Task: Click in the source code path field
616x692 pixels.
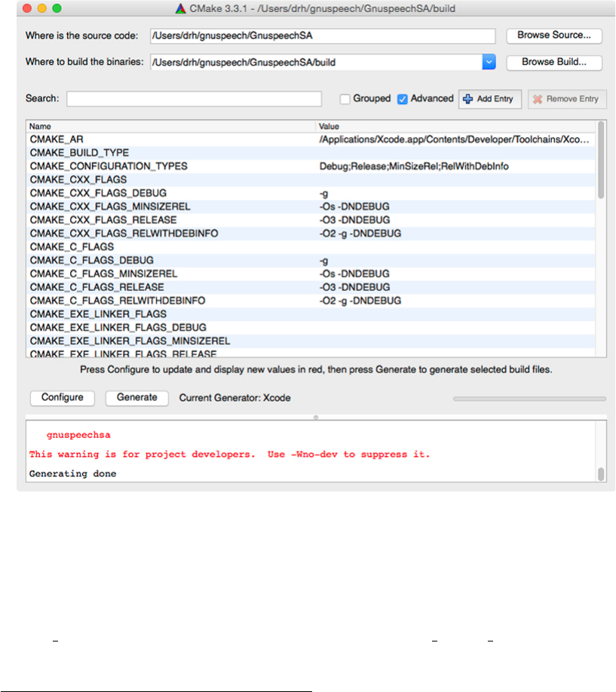Action: pos(323,35)
